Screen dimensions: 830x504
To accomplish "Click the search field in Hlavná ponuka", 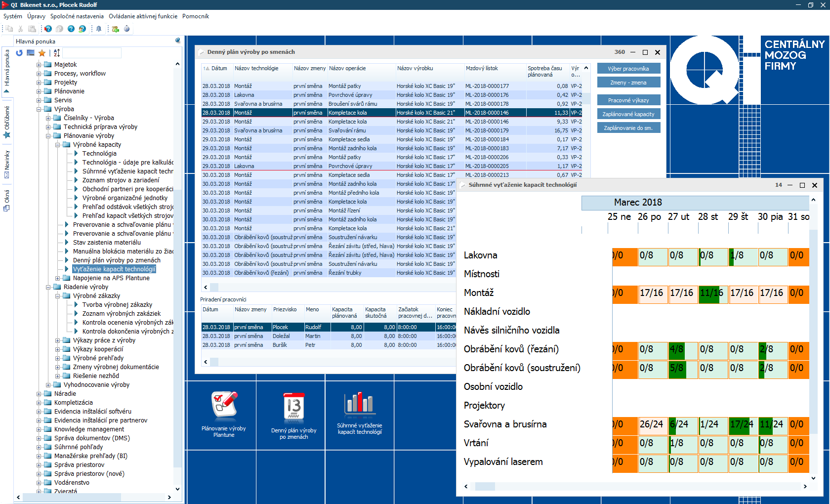I will [x=92, y=53].
